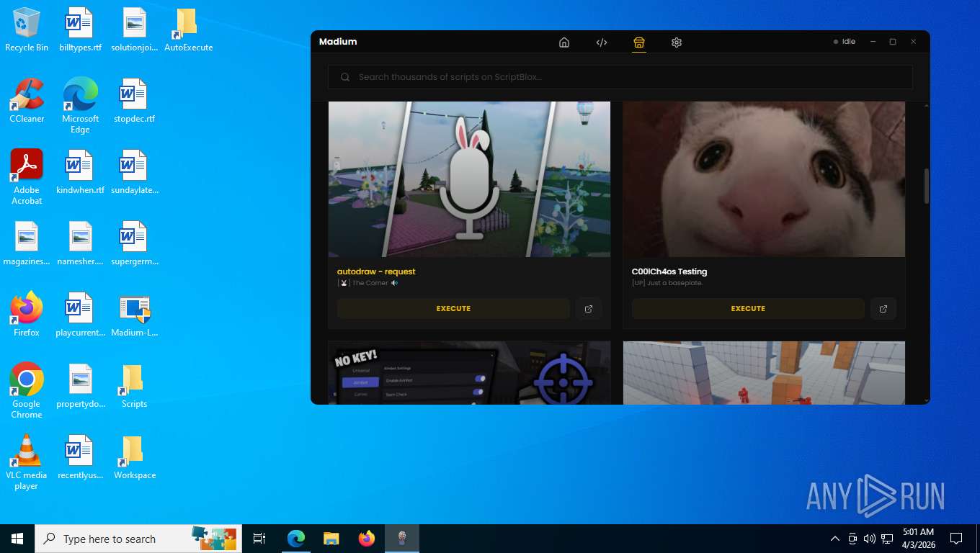Show hidden system tray icons
The image size is (980, 553).
coord(835,539)
